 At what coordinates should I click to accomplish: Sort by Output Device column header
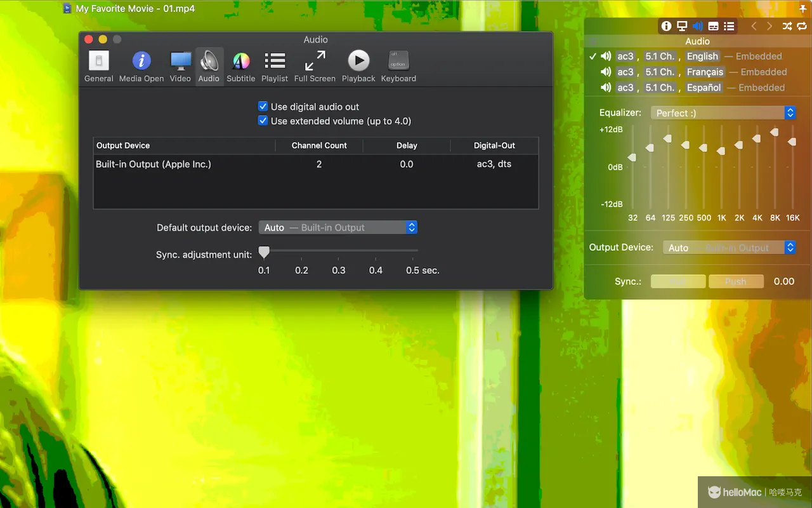(184, 145)
